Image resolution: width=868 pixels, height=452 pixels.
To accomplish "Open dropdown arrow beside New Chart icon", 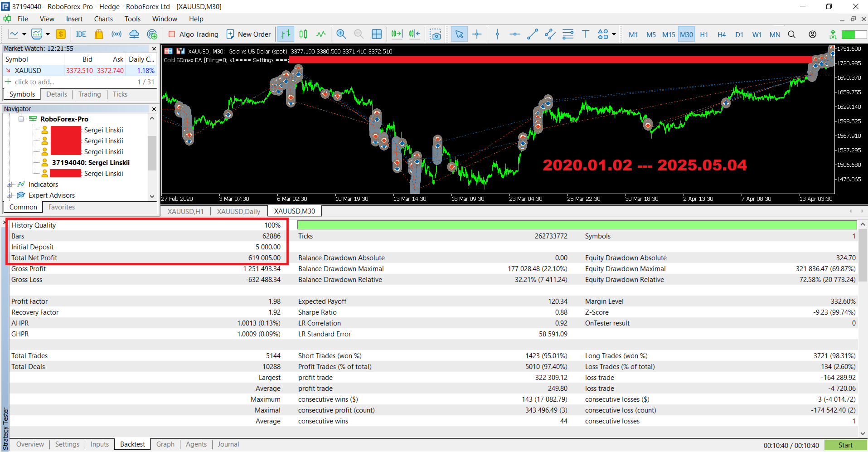I will (24, 34).
